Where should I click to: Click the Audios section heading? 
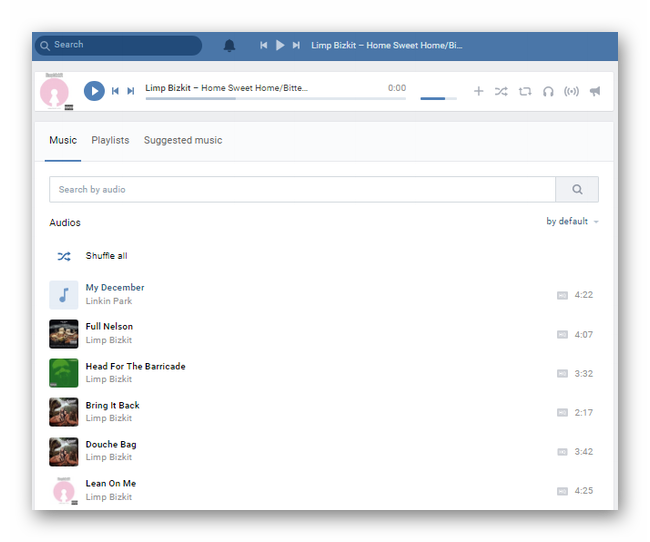pyautogui.click(x=65, y=223)
